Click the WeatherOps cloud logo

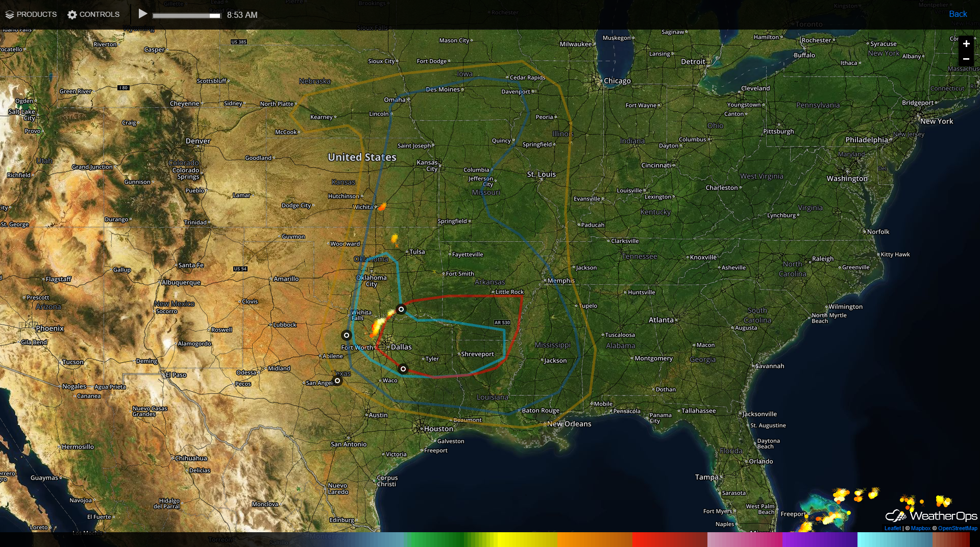click(x=896, y=516)
